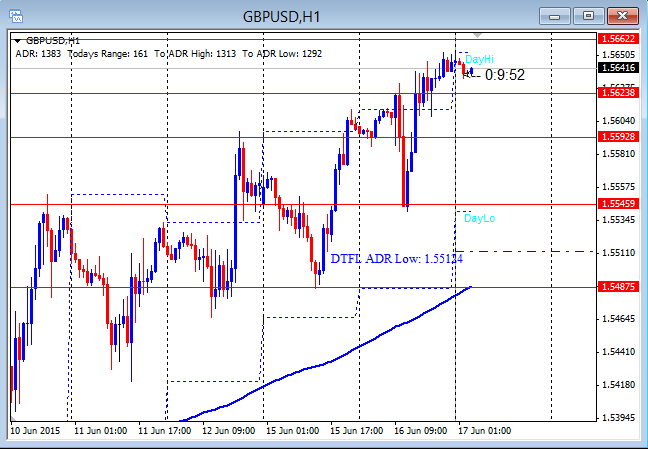This screenshot has width=648, height=449.
Task: Select the red 1.56622 price level label
Action: [x=618, y=39]
